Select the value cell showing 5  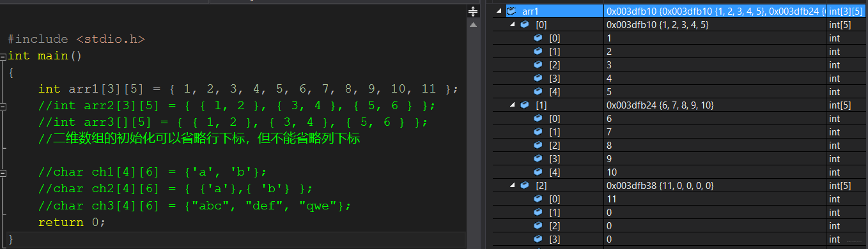coord(715,92)
